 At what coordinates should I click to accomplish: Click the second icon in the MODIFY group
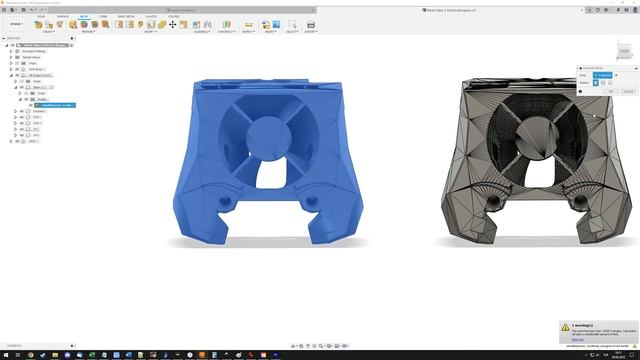pos(130,24)
